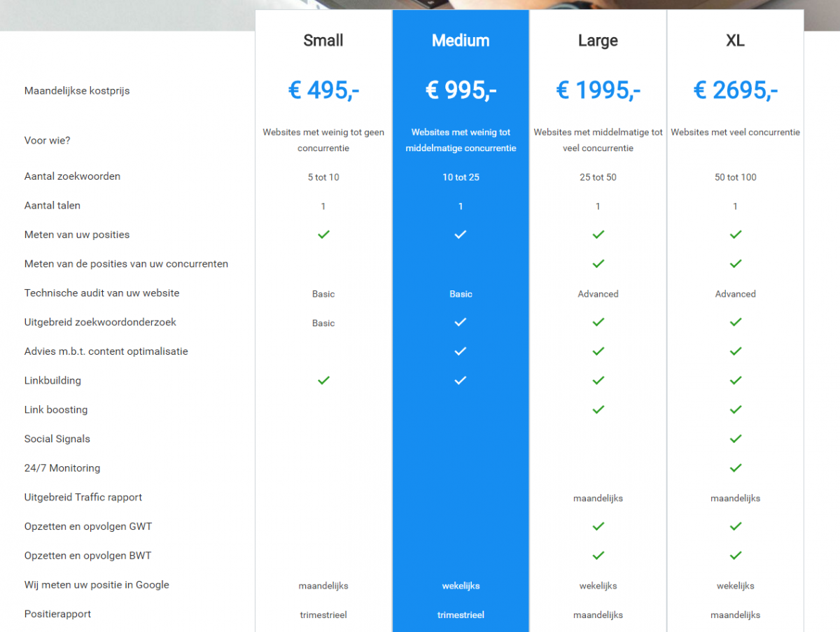
Task: Click 'Advanced' audit value in the Large column
Action: pyautogui.click(x=598, y=294)
